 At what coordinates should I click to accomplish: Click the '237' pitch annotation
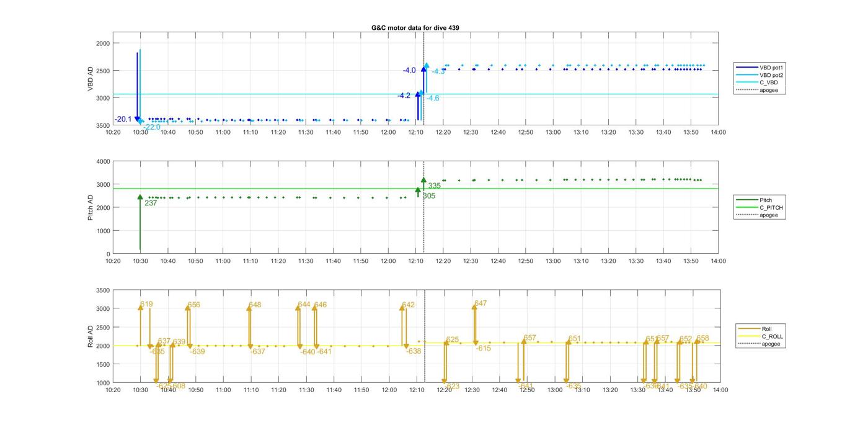pyautogui.click(x=151, y=203)
